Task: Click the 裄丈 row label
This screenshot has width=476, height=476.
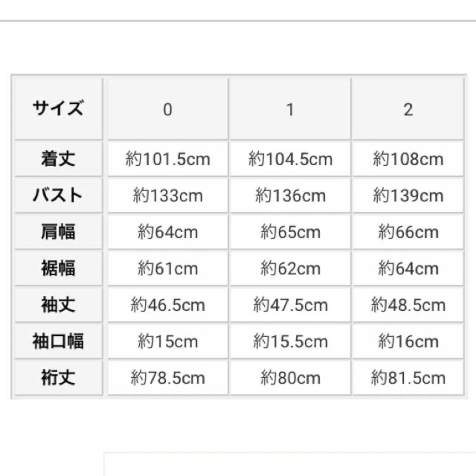Action: pos(58,378)
